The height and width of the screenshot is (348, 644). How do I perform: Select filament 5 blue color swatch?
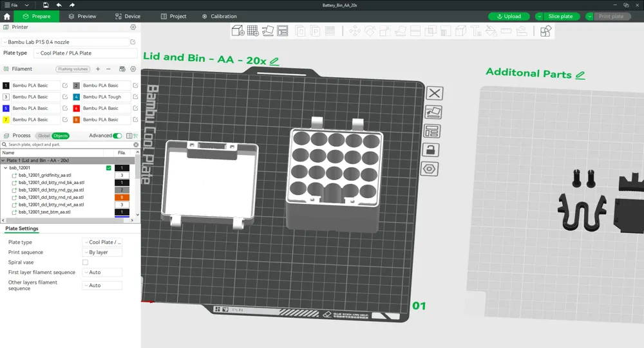tap(6, 108)
